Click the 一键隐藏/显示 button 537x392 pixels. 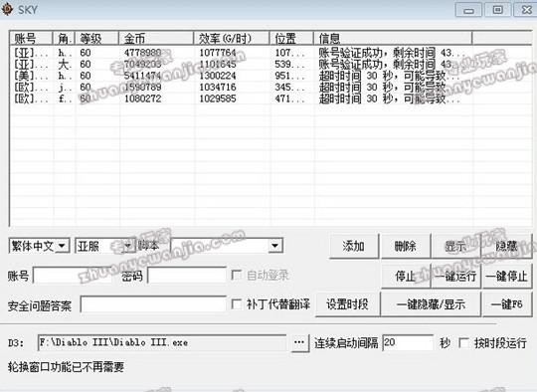(431, 304)
